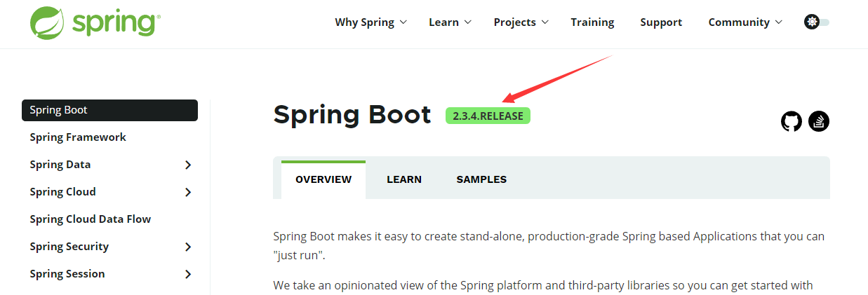Open Spring Cloud Data Flow link
This screenshot has width=868, height=295.
[91, 219]
